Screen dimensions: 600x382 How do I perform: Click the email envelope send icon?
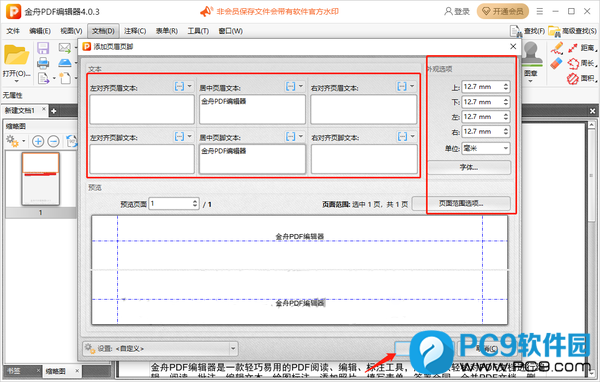pos(65,48)
